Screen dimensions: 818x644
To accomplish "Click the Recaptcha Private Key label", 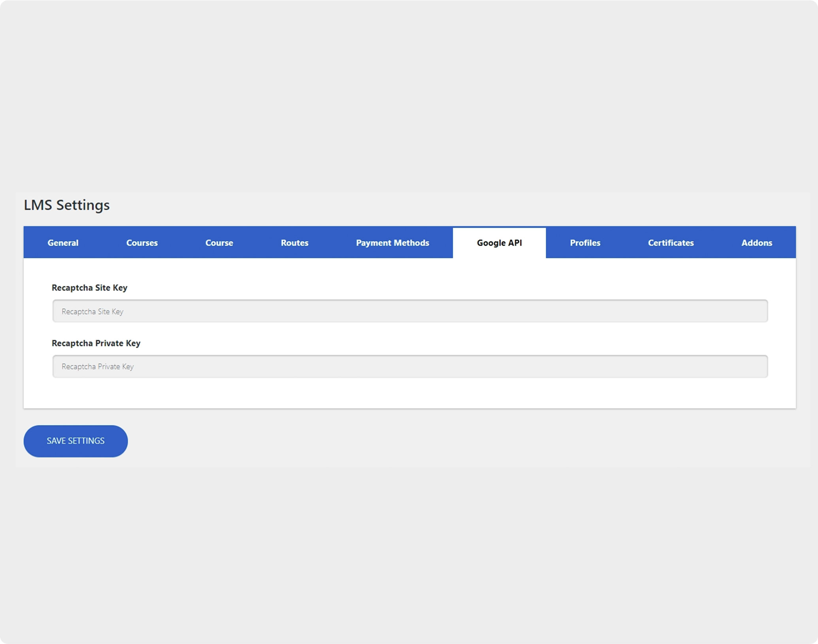I will click(x=96, y=343).
